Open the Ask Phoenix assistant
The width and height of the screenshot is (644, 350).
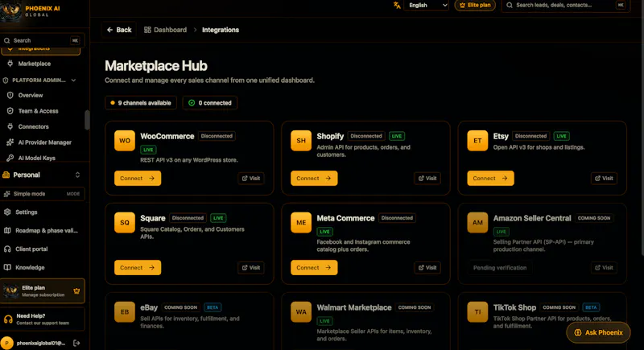[x=598, y=332]
